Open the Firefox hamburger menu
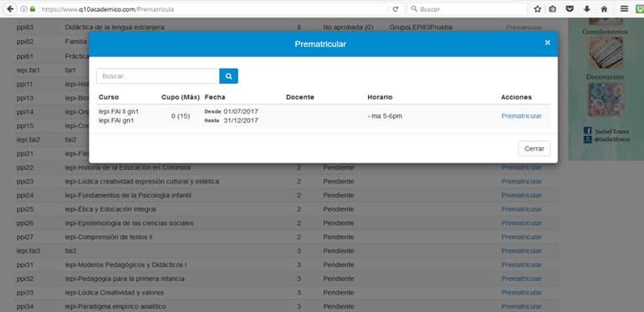This screenshot has width=644, height=312. click(x=624, y=9)
